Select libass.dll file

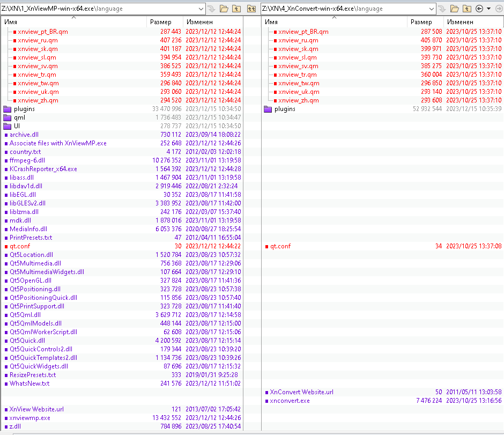click(x=21, y=178)
